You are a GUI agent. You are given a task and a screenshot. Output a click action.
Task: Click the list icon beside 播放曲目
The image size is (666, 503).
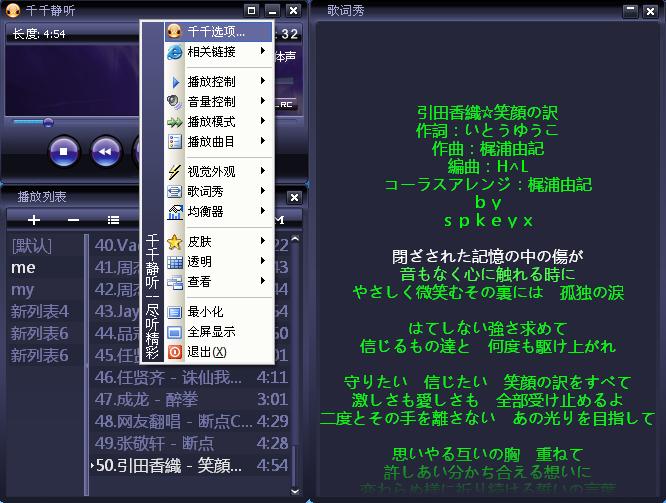[x=175, y=141]
